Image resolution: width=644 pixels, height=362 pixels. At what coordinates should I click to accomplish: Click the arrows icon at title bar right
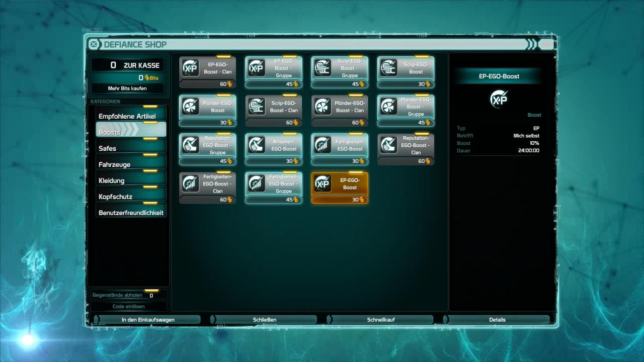(x=531, y=44)
